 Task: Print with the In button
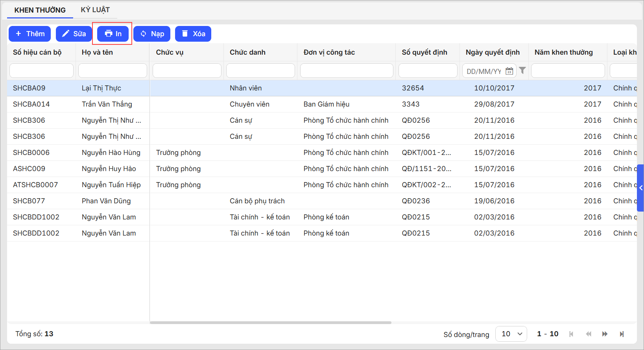pyautogui.click(x=113, y=34)
